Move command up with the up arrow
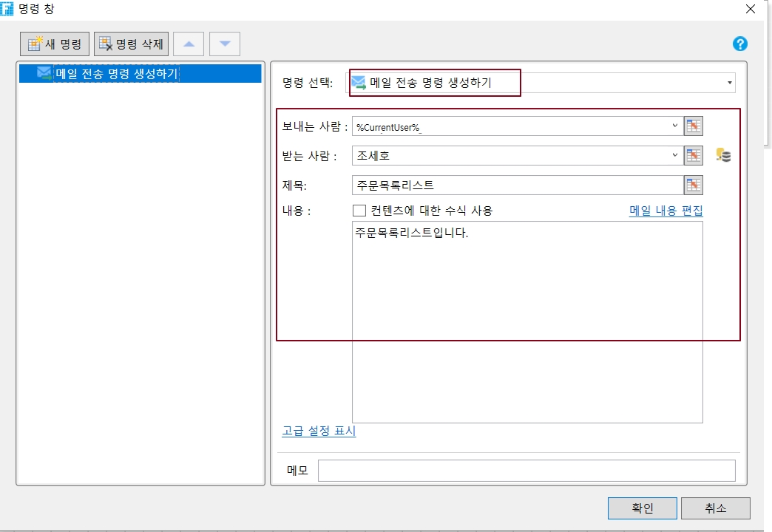The width and height of the screenshot is (772, 532). [189, 44]
